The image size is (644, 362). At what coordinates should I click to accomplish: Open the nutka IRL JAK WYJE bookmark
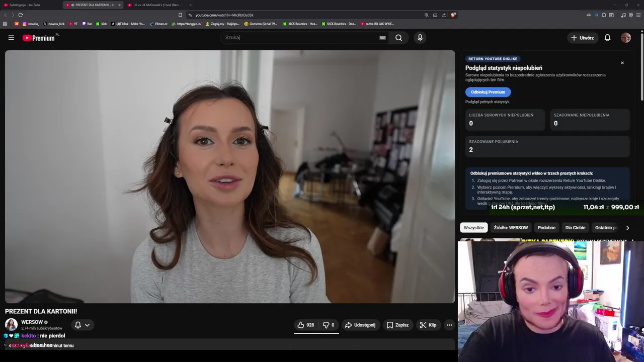(377, 24)
